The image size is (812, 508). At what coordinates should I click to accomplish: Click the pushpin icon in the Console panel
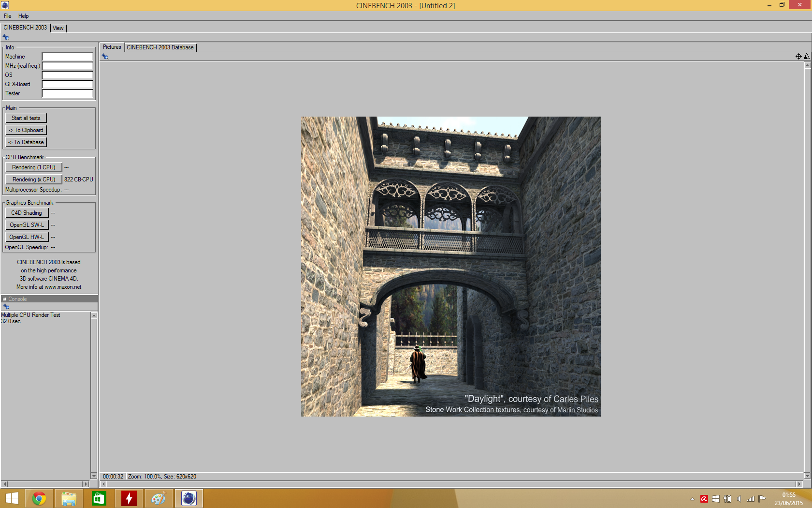point(6,307)
